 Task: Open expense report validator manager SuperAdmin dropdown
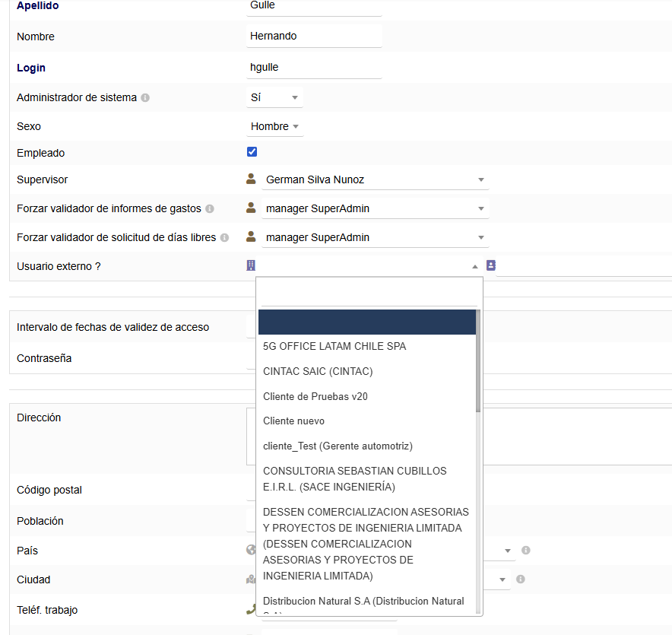click(374, 208)
